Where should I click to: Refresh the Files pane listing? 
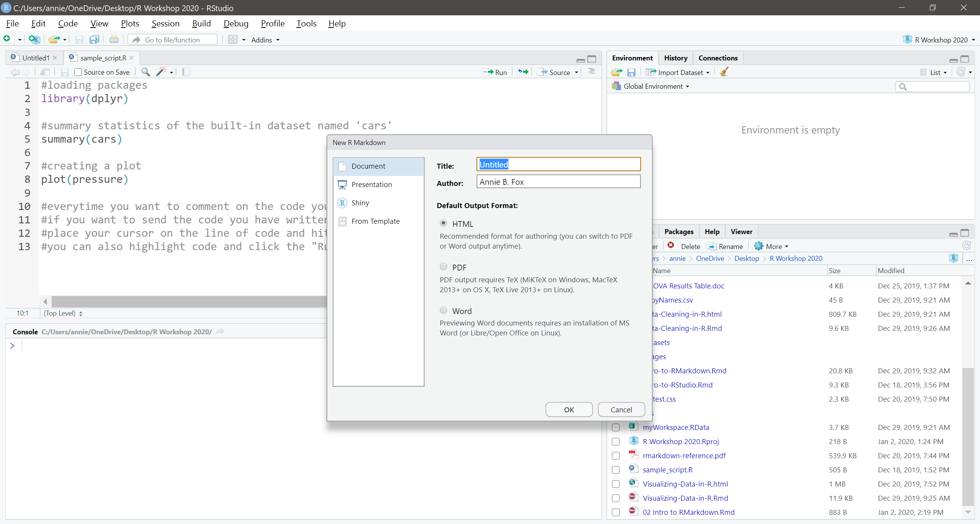[x=966, y=246]
